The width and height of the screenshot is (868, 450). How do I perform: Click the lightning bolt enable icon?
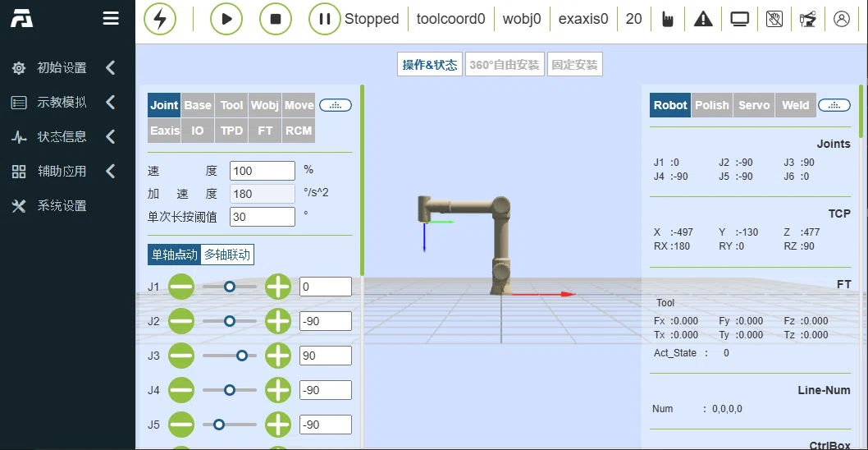click(160, 20)
